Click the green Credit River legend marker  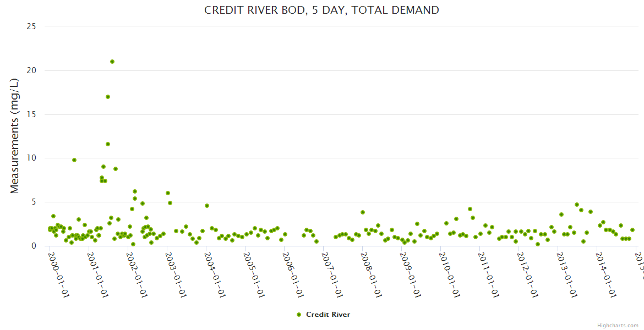(x=299, y=315)
